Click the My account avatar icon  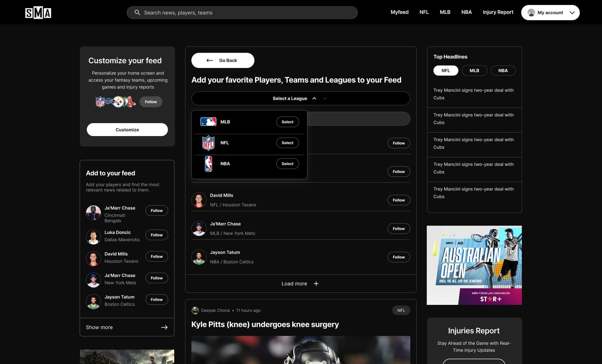tap(531, 12)
